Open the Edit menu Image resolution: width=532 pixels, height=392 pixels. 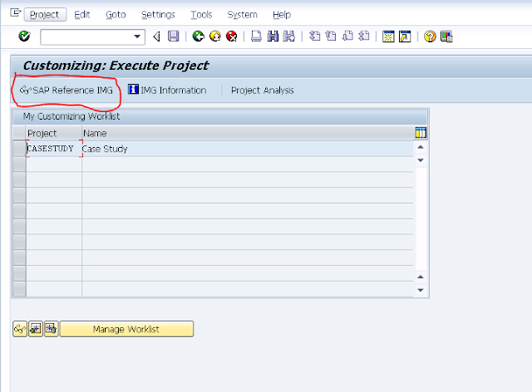pos(82,15)
